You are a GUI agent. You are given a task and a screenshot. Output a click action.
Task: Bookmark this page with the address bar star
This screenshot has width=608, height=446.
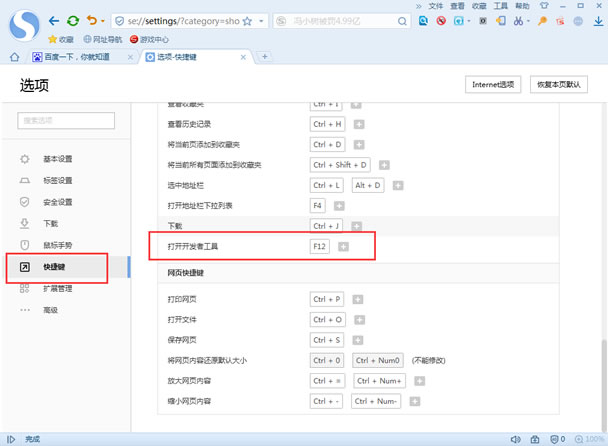point(247,21)
